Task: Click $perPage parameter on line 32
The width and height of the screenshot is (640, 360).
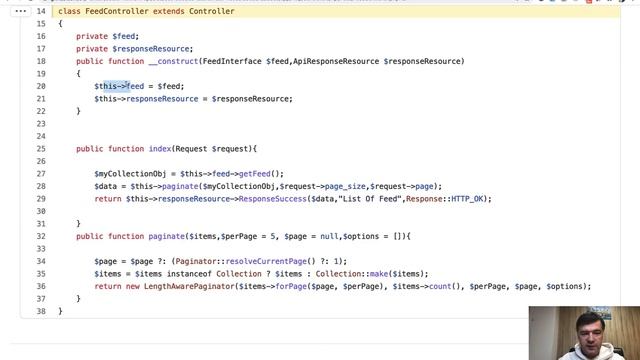Action: point(239,236)
